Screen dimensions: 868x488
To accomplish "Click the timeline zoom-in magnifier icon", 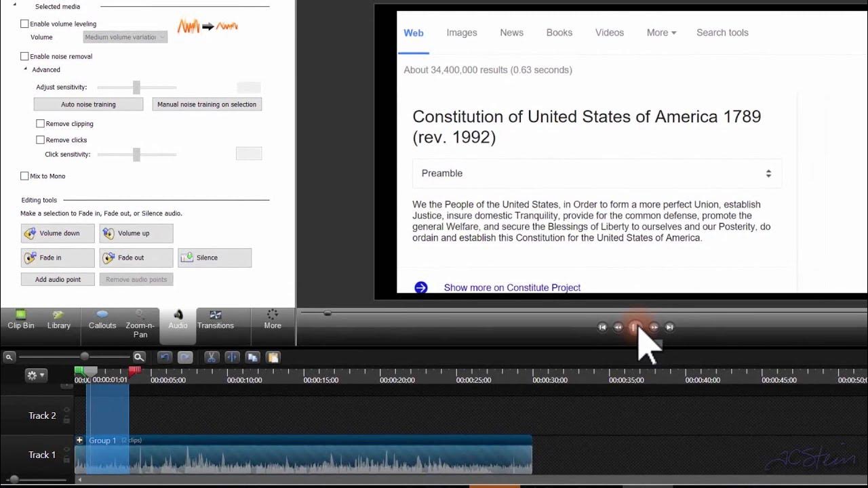I will click(x=139, y=357).
